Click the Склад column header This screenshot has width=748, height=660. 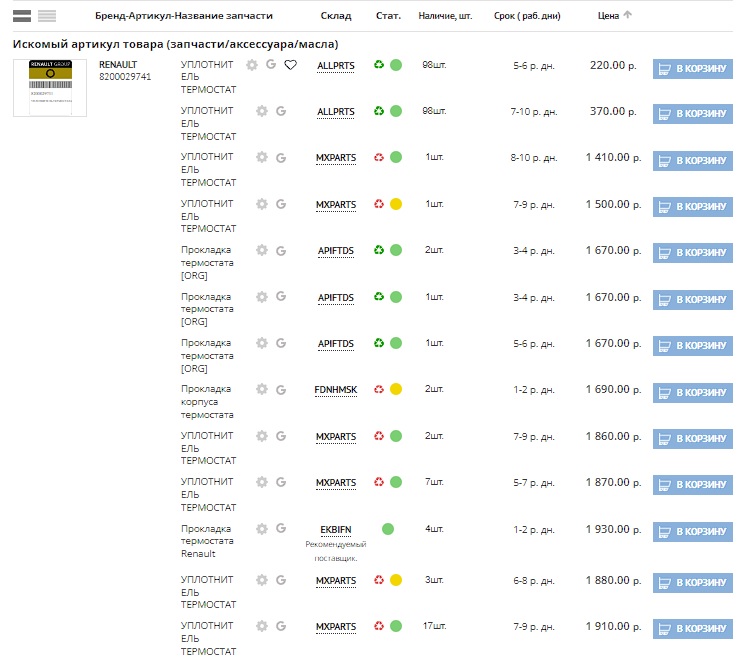click(336, 16)
